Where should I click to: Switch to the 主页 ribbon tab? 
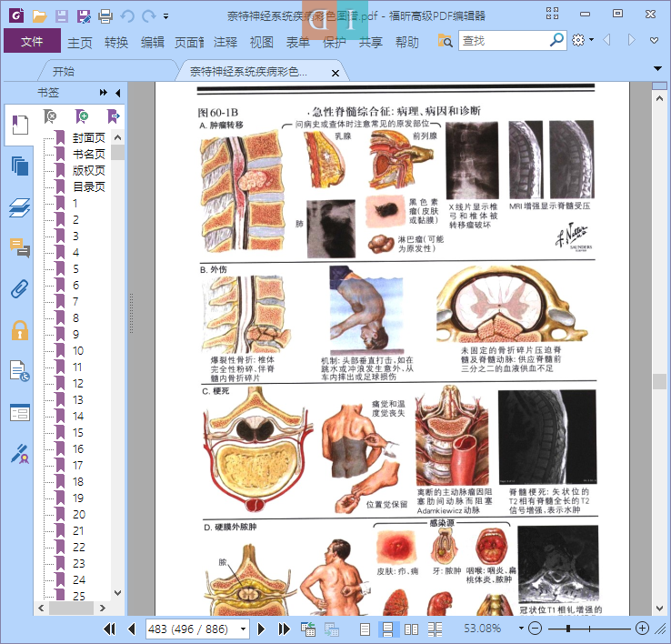[x=80, y=43]
